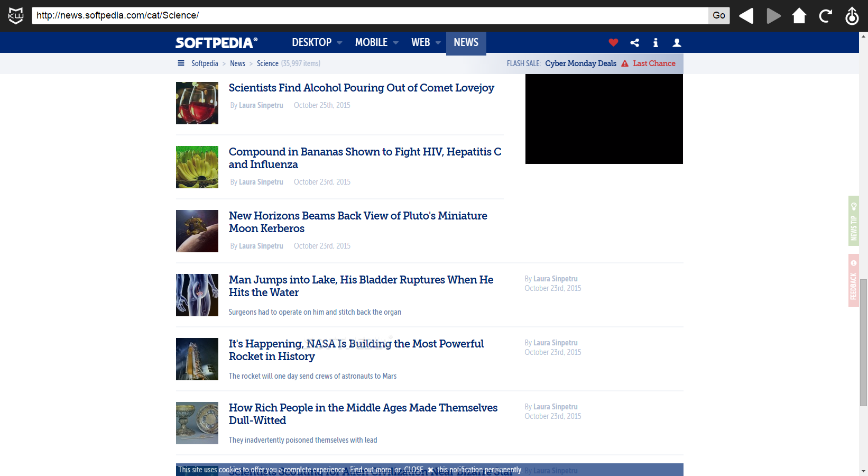
Task: Open the NASA Most Powerful Rocket article
Action: tap(356, 350)
